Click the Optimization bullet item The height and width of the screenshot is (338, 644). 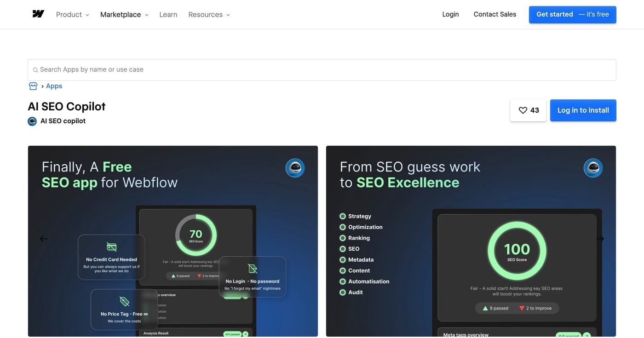click(361, 227)
